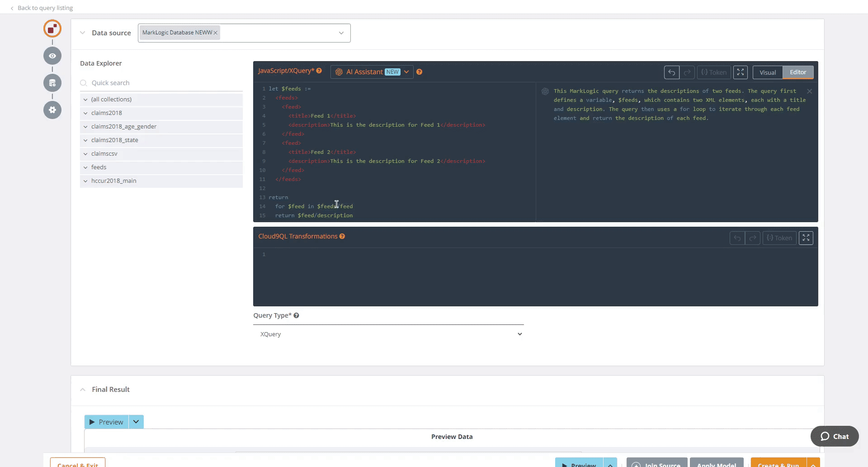Click the database step icon in sidebar
The height and width of the screenshot is (467, 868).
(52, 83)
